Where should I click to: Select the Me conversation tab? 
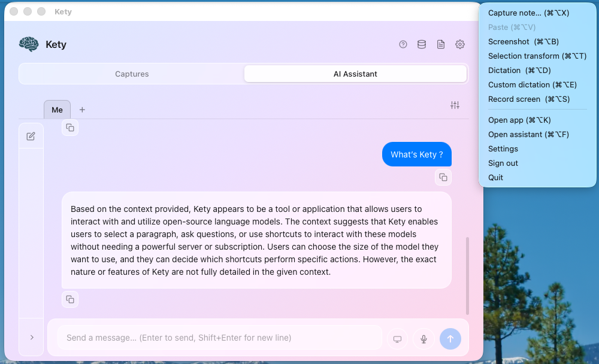coord(58,110)
